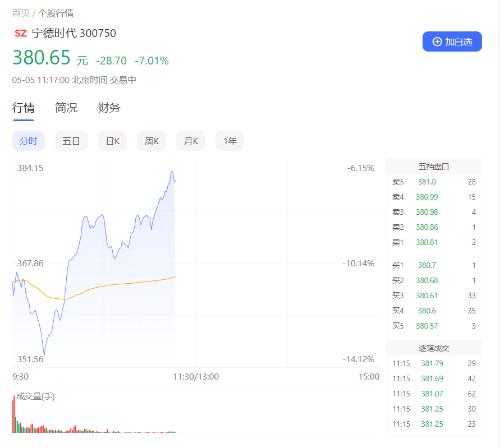Show the 日K candlestick chart
Image resolution: width=500 pixels, height=448 pixels.
(x=113, y=141)
